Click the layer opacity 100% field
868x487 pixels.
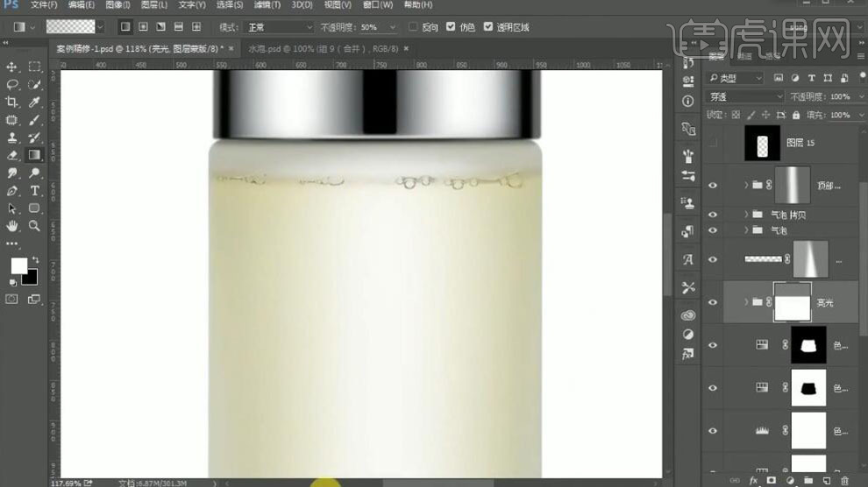pyautogui.click(x=840, y=96)
